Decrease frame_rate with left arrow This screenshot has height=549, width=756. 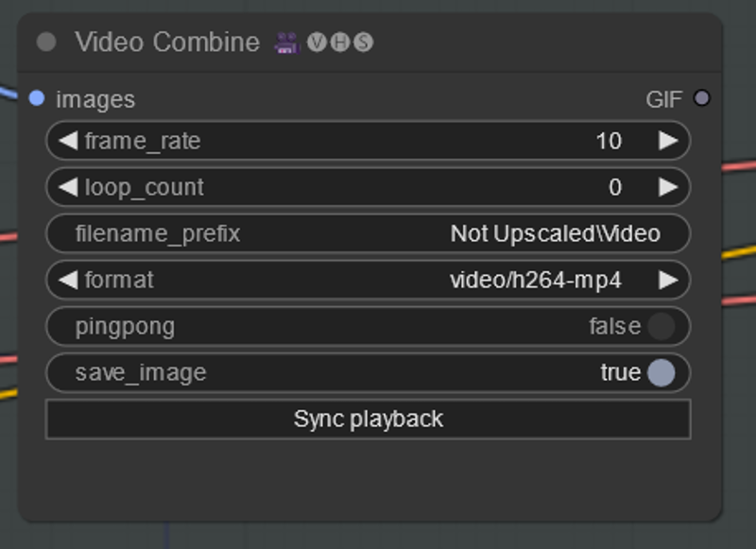point(68,141)
